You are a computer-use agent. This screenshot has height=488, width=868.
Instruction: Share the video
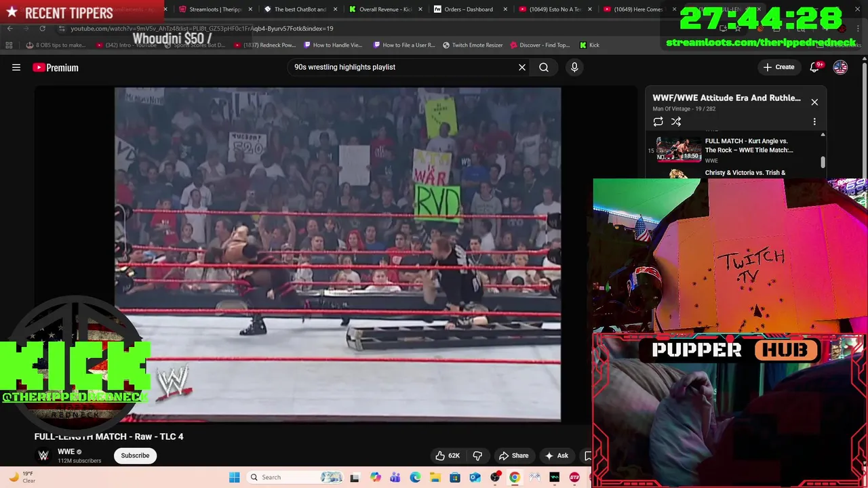[x=513, y=455]
